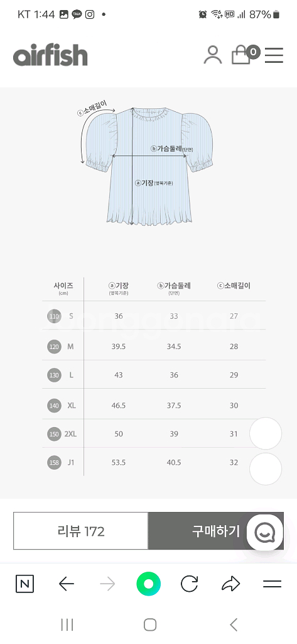This screenshot has height=644, width=297.
Task: Tap the Android system back chevron
Action: (234, 625)
